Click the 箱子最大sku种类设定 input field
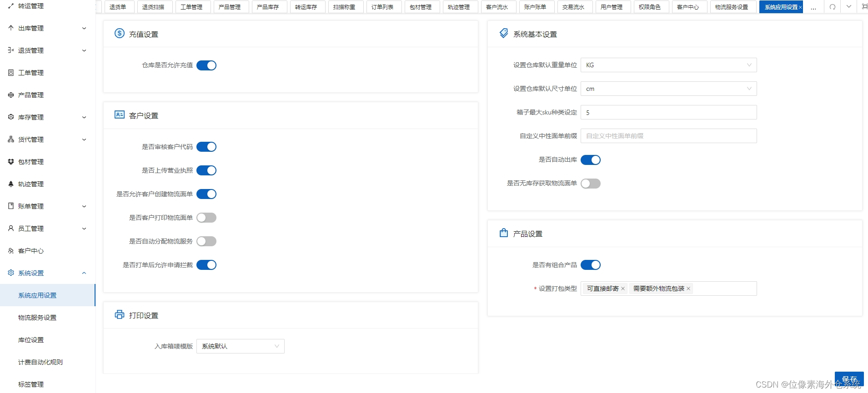The width and height of the screenshot is (868, 393). [669, 112]
